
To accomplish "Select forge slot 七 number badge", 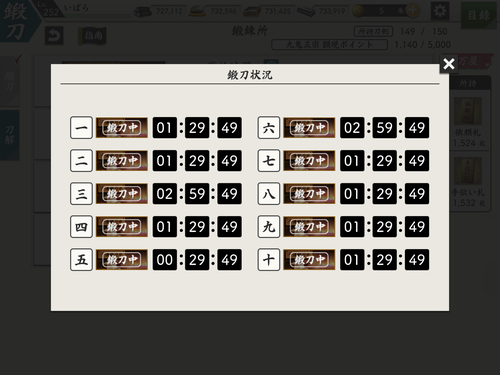I will 269,161.
